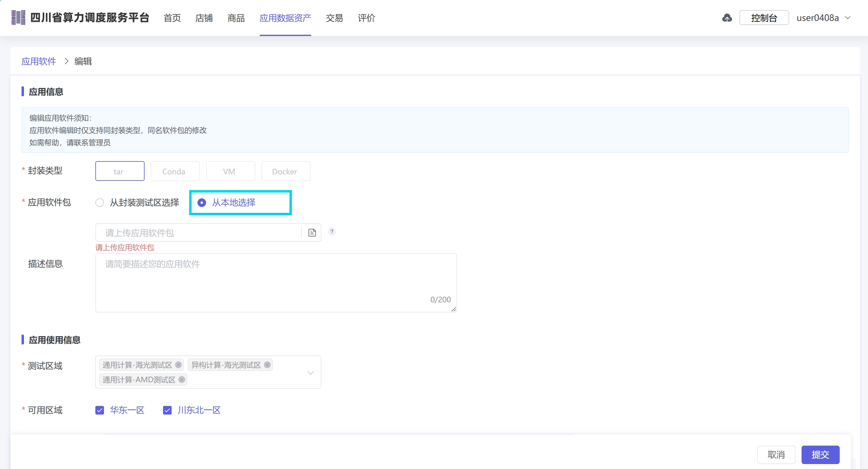Viewport: 868px width, 469px height.
Task: Click the 控制台 button
Action: 764,18
